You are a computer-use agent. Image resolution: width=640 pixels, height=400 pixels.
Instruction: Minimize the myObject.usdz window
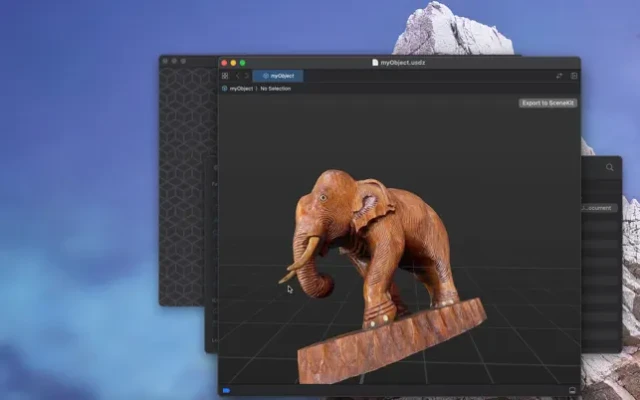234,62
